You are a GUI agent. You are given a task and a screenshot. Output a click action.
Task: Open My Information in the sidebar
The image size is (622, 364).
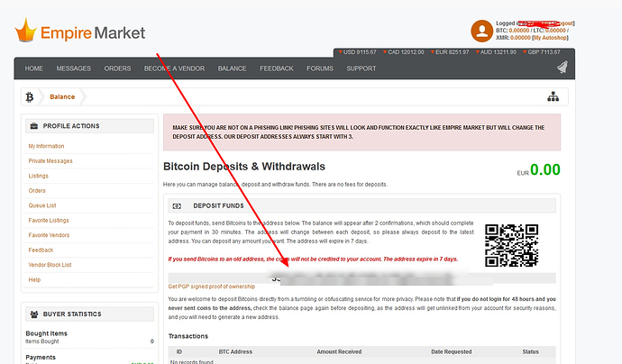pos(46,146)
